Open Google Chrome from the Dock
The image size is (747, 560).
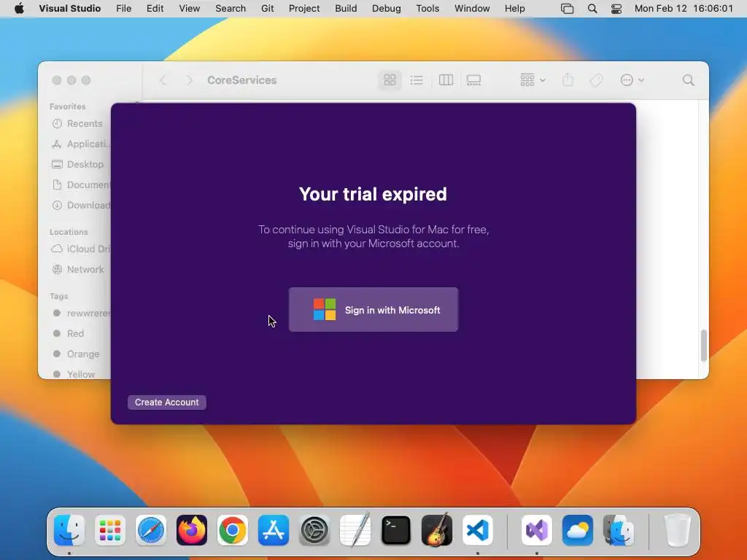point(233,530)
